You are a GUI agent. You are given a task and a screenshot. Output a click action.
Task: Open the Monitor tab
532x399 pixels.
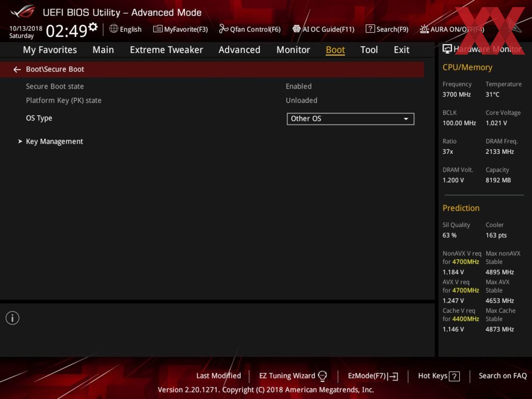(x=293, y=50)
